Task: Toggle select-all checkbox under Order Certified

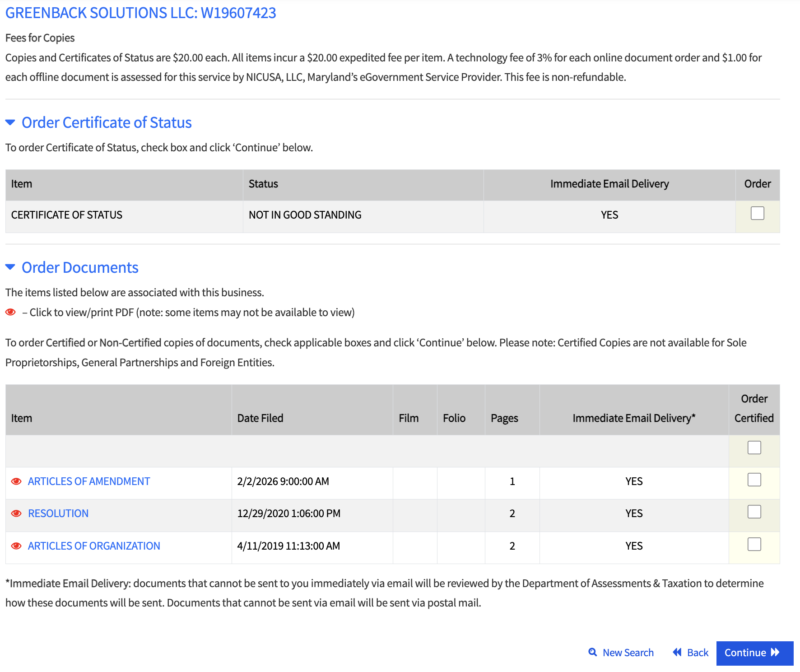Action: (x=754, y=448)
